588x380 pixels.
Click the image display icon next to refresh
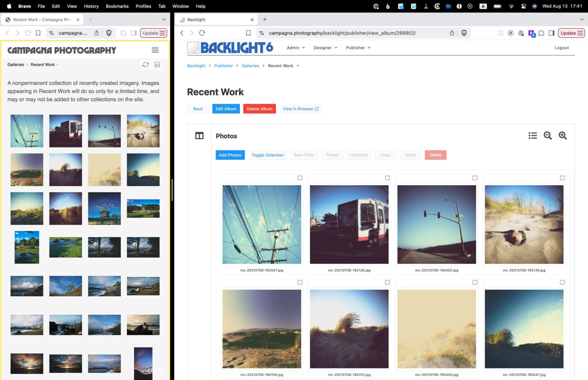point(157,65)
